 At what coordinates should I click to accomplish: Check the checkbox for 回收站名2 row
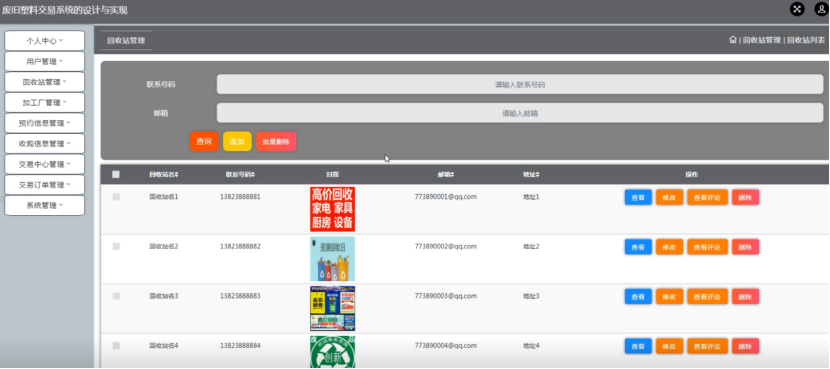click(116, 246)
